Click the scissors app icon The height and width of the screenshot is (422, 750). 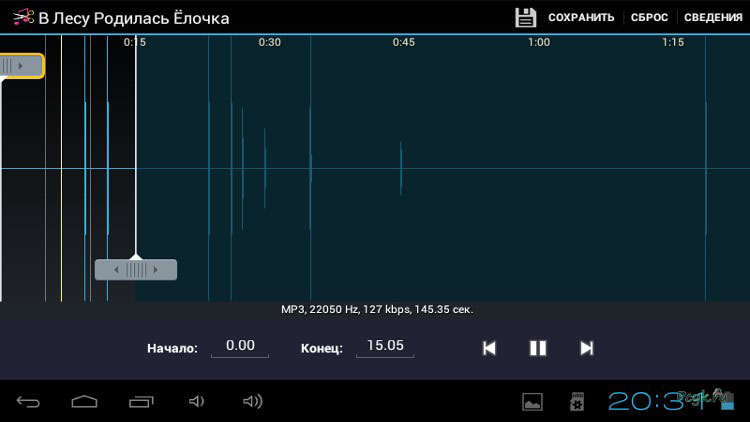pos(20,18)
